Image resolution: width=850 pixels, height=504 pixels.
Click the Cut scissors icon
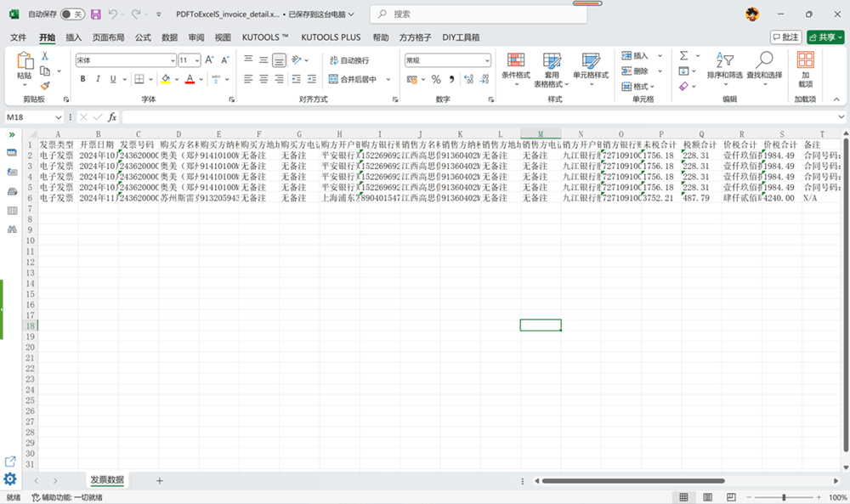click(45, 56)
